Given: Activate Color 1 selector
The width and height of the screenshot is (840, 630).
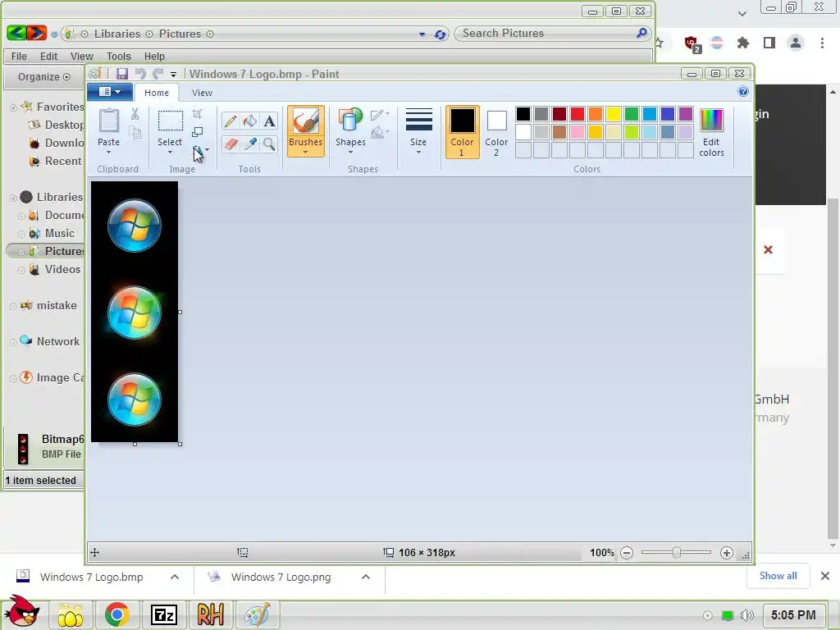Looking at the screenshot, I should coord(463,132).
